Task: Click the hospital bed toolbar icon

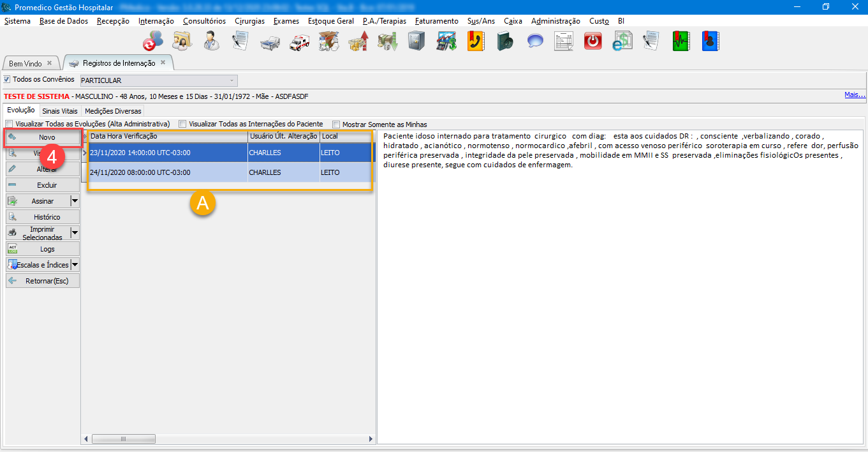Action: coord(270,42)
